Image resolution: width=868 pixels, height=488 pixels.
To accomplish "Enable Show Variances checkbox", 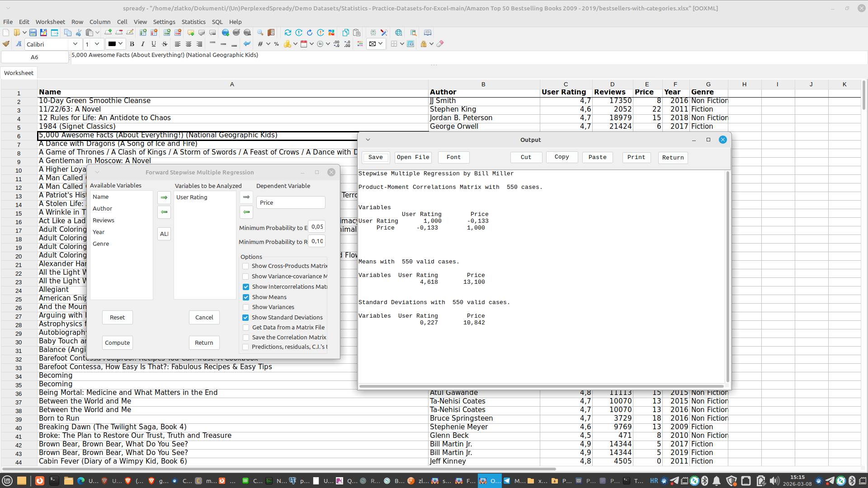I will (x=245, y=307).
